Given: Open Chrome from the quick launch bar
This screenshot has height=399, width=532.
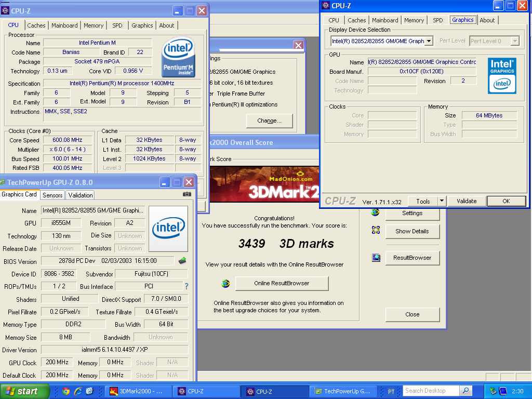Looking at the screenshot, I should click(x=66, y=391).
